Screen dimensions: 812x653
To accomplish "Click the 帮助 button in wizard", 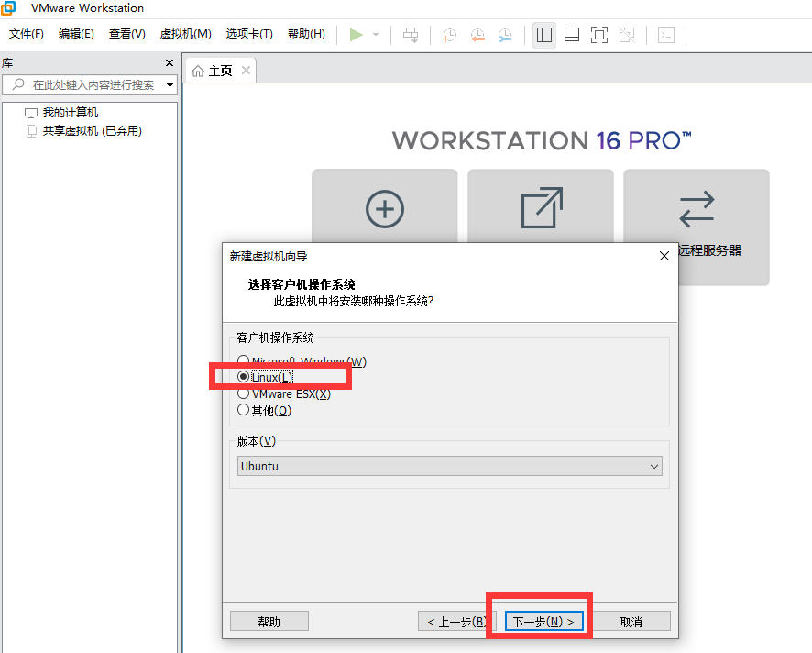I will 269,622.
